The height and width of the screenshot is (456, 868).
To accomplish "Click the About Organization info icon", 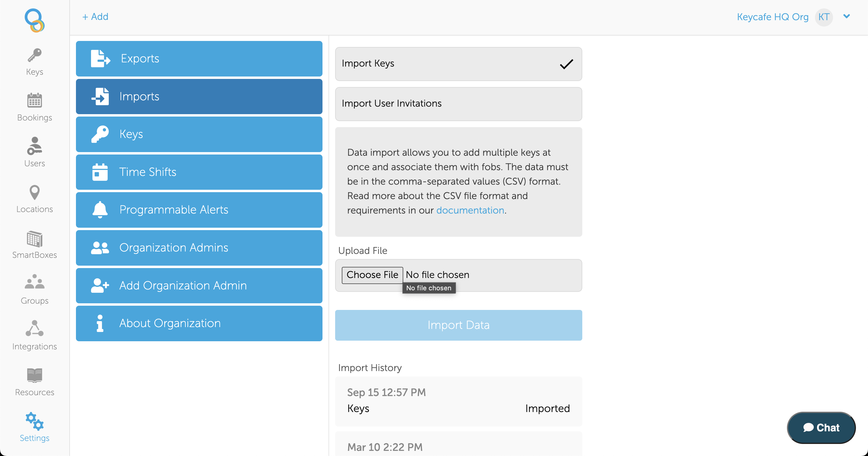I will click(x=100, y=323).
